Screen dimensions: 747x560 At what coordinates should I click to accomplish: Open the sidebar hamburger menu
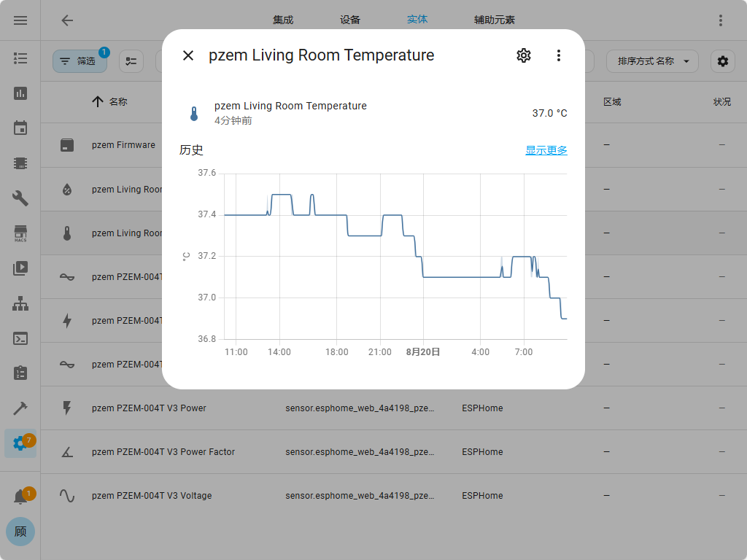[x=20, y=20]
